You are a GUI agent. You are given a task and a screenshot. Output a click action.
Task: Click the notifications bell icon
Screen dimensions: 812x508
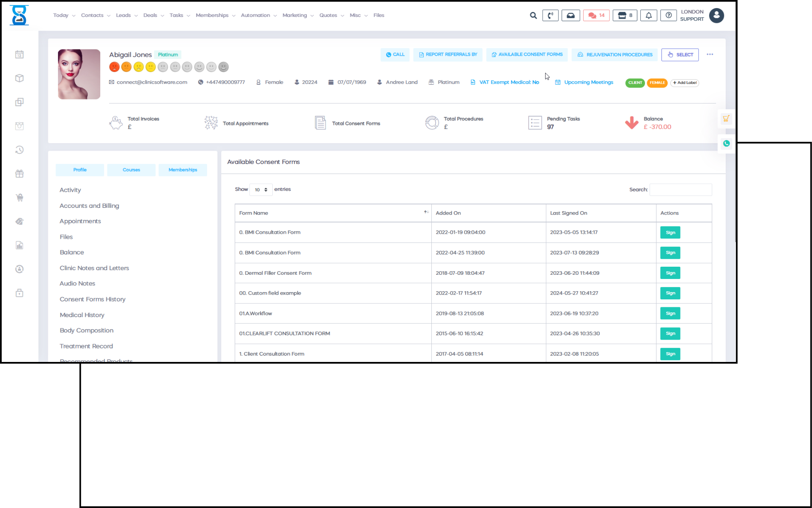tap(648, 16)
